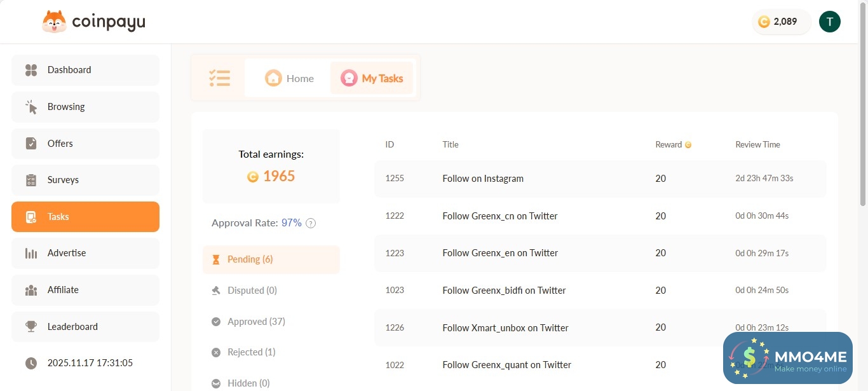This screenshot has height=391, width=868.
Task: Click the Surveys clipboard icon
Action: point(31,180)
